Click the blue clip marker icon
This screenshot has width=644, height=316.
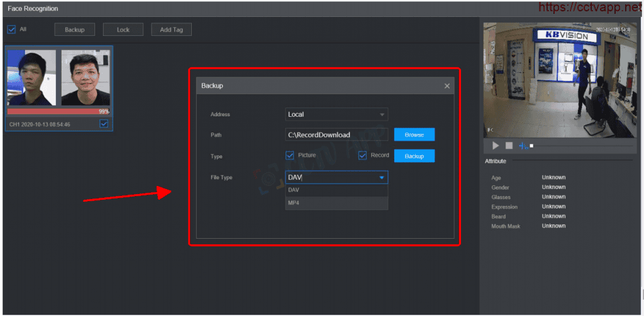tap(523, 146)
